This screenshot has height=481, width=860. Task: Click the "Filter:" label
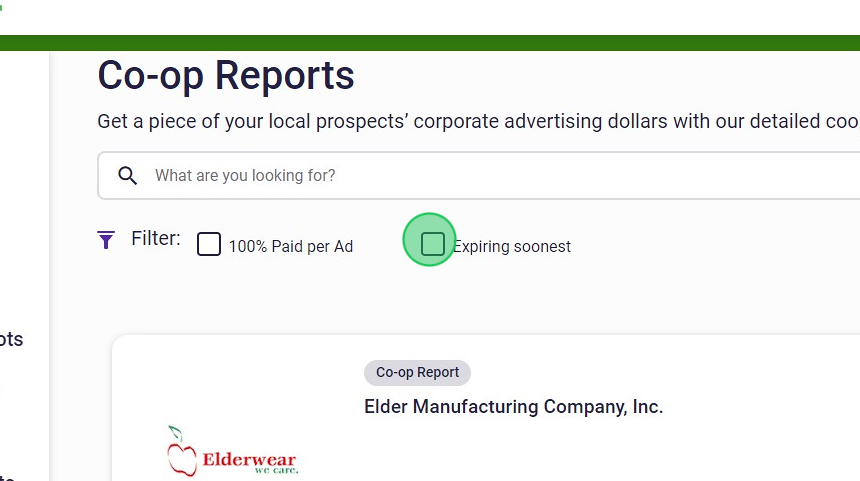pyautogui.click(x=156, y=239)
